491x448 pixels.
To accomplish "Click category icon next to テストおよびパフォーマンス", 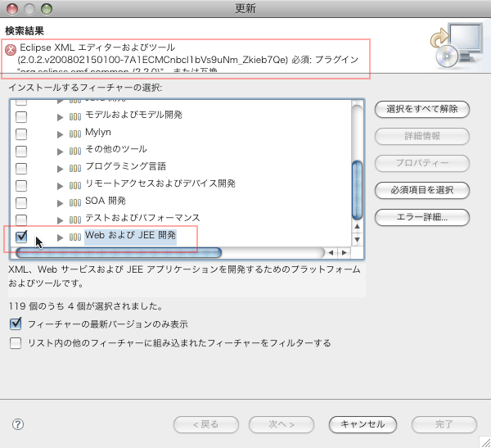I will point(75,220).
